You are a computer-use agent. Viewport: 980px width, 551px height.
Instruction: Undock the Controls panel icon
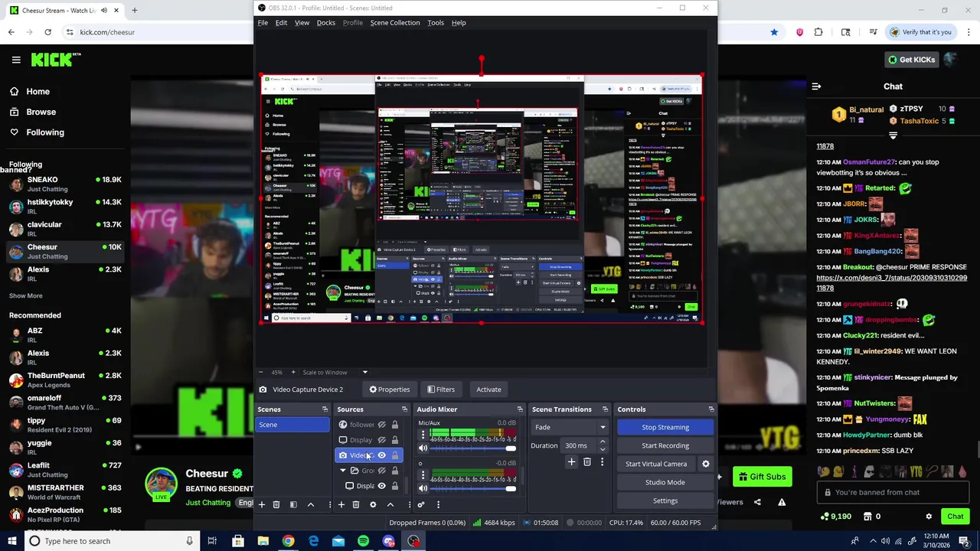tap(711, 409)
